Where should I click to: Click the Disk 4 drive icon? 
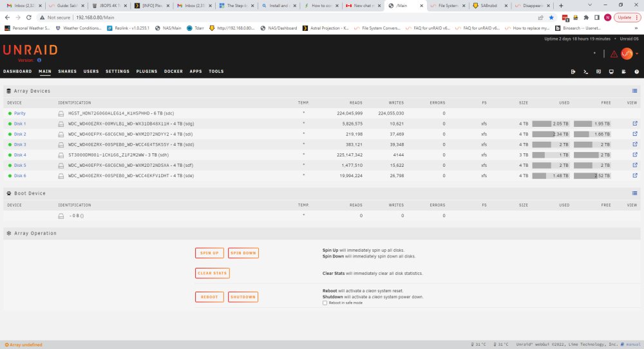61,155
